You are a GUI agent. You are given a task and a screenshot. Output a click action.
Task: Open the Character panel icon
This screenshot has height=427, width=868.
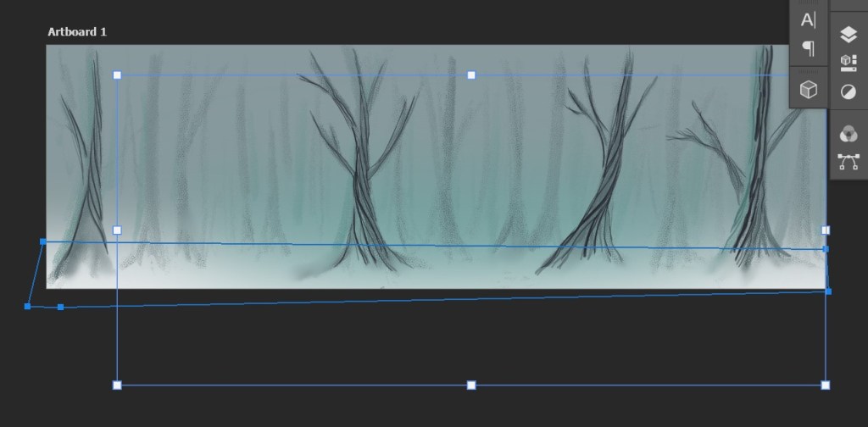808,20
